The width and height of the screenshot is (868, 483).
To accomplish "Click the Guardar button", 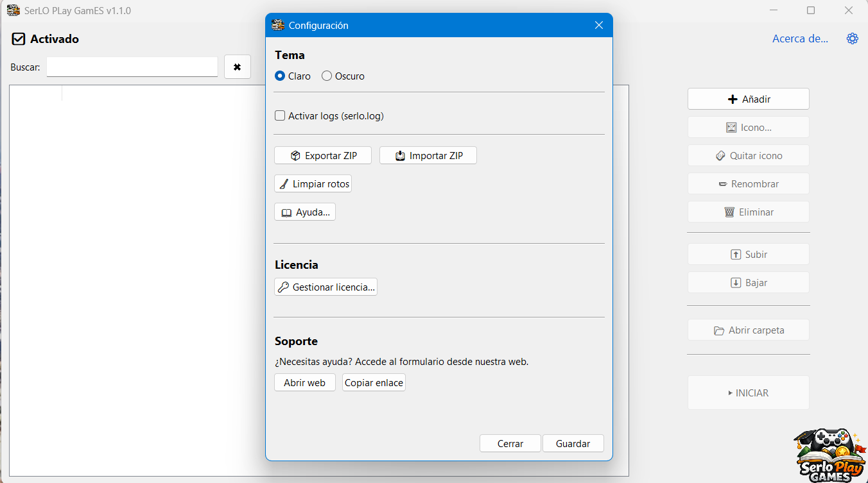I will pyautogui.click(x=573, y=444).
